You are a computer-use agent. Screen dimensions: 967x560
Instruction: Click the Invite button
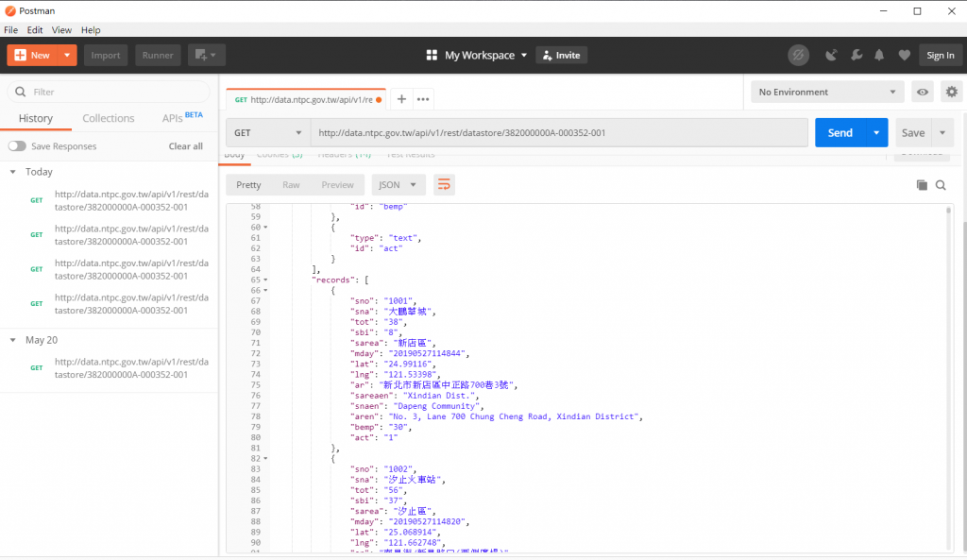[562, 55]
